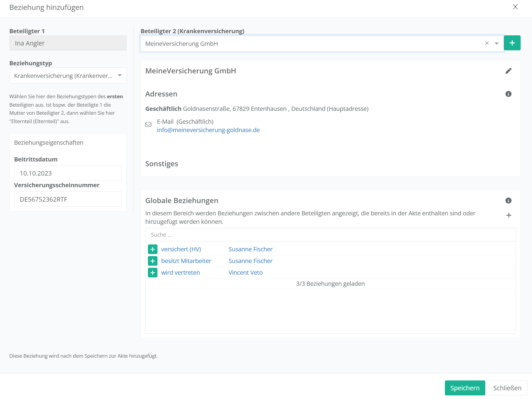This screenshot has width=532, height=399.
Task: Click the Suche field in Globale Beziehungen
Action: point(330,235)
